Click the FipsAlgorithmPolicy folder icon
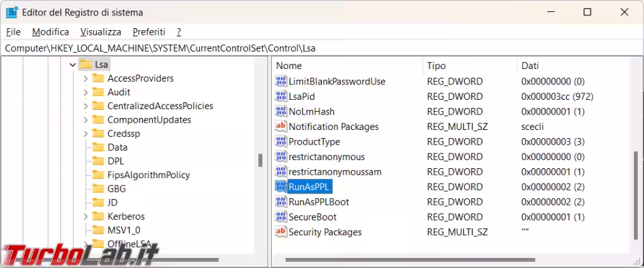 coord(98,175)
